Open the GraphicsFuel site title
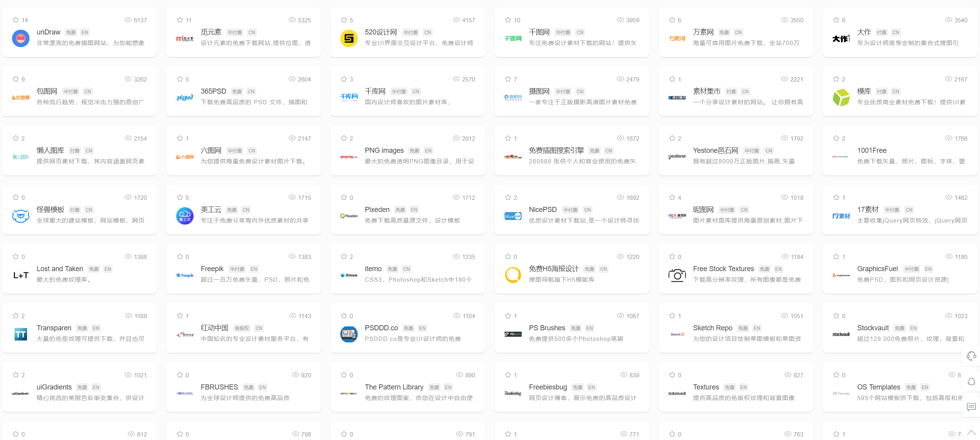980x440 pixels. pyautogui.click(x=877, y=269)
